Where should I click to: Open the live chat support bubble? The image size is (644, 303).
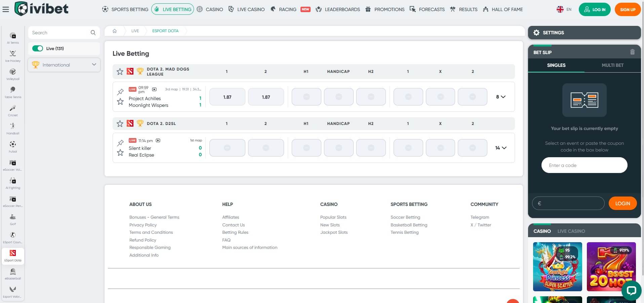pos(631,290)
